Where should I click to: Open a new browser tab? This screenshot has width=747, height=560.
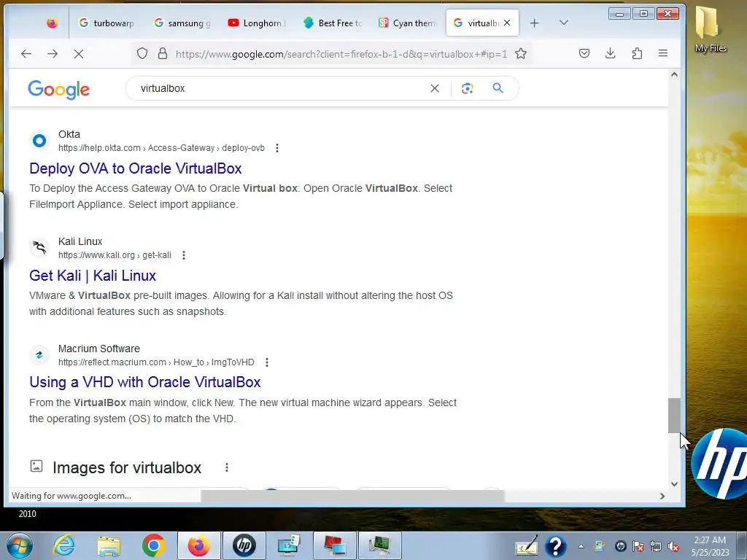(535, 23)
